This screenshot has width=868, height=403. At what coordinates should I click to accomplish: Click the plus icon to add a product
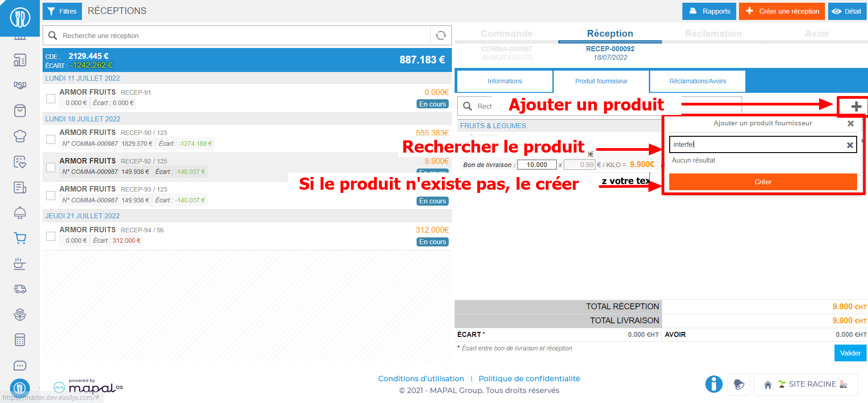coord(856,106)
